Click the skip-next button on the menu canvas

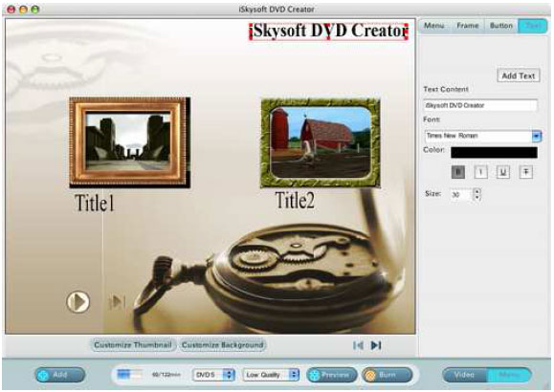pyautogui.click(x=117, y=302)
